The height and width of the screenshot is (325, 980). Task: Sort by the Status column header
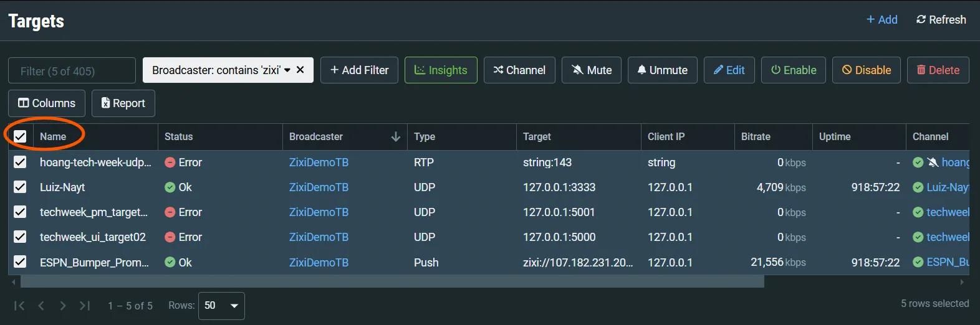(179, 137)
